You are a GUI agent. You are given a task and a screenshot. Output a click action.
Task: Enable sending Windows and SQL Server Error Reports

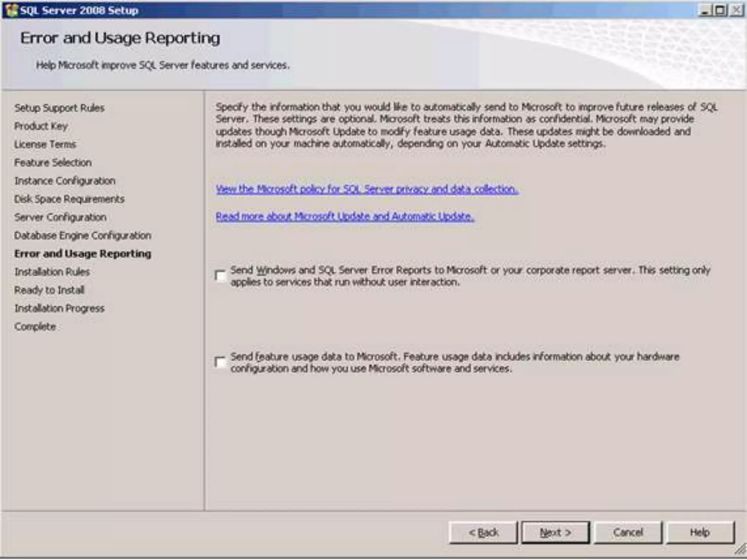pos(220,276)
